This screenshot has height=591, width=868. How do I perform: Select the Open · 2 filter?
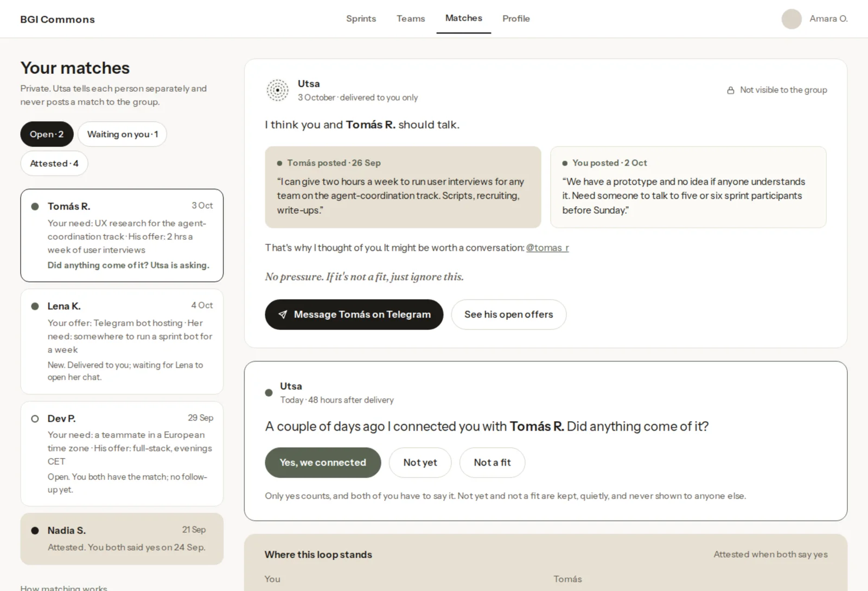coord(47,134)
